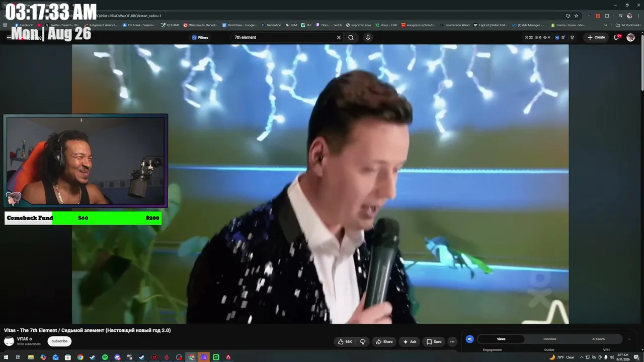
Task: Open the YouTube account avatar menu
Action: 630,37
